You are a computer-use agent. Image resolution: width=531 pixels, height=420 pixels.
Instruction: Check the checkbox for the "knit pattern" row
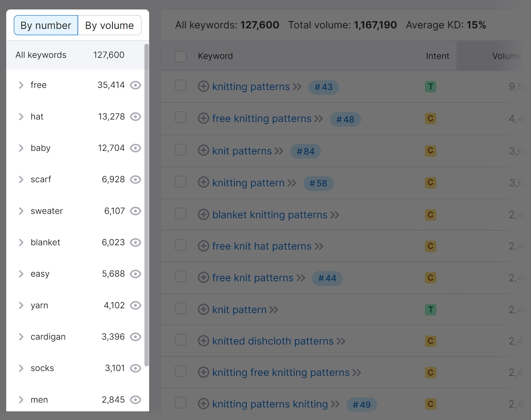click(x=181, y=309)
